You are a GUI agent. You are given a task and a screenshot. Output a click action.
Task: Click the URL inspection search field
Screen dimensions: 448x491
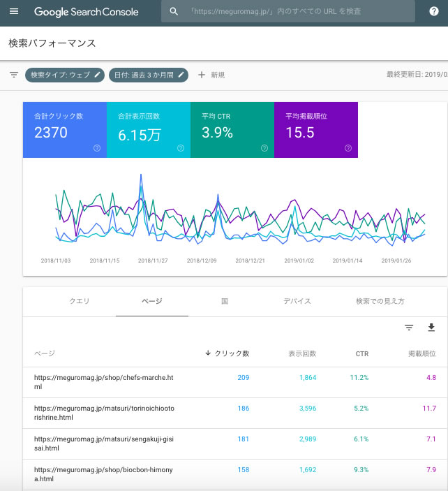[293, 12]
